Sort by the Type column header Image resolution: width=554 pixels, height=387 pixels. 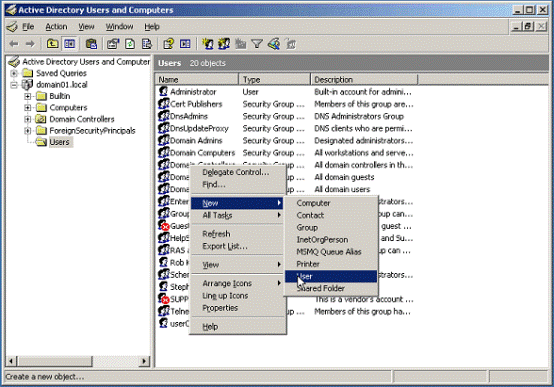coord(275,80)
